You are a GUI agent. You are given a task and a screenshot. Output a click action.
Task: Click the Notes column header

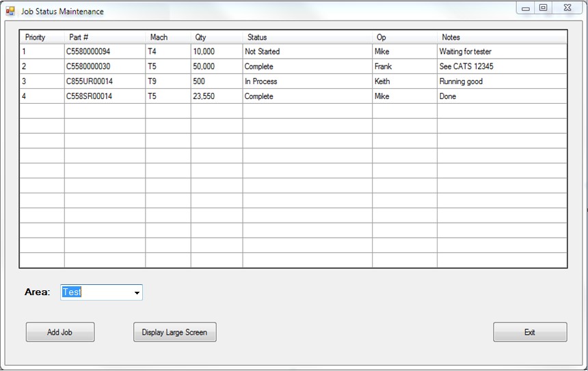pos(502,37)
